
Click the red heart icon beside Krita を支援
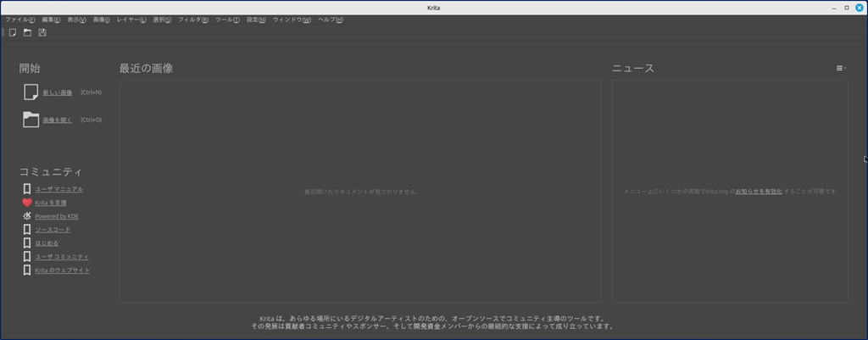(x=27, y=203)
